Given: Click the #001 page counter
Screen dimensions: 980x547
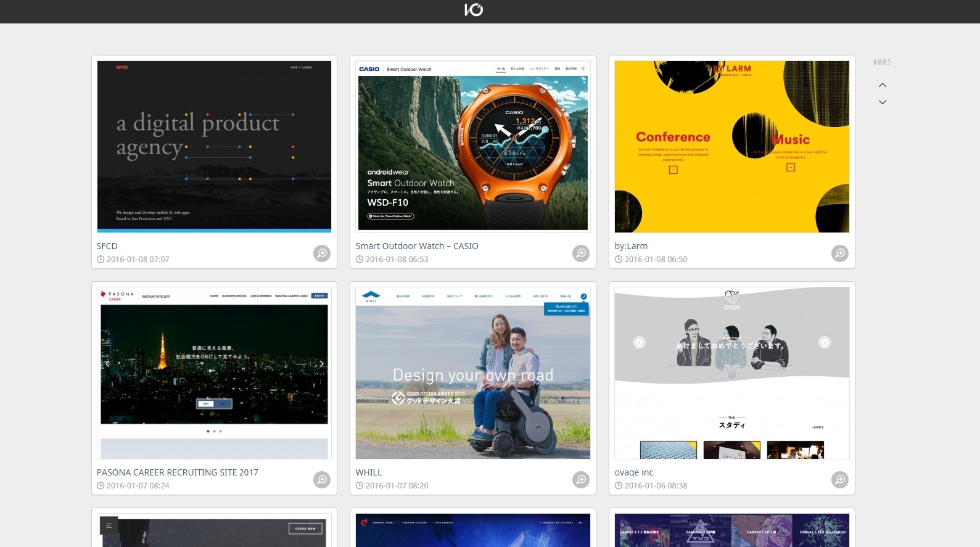Looking at the screenshot, I should click(882, 62).
